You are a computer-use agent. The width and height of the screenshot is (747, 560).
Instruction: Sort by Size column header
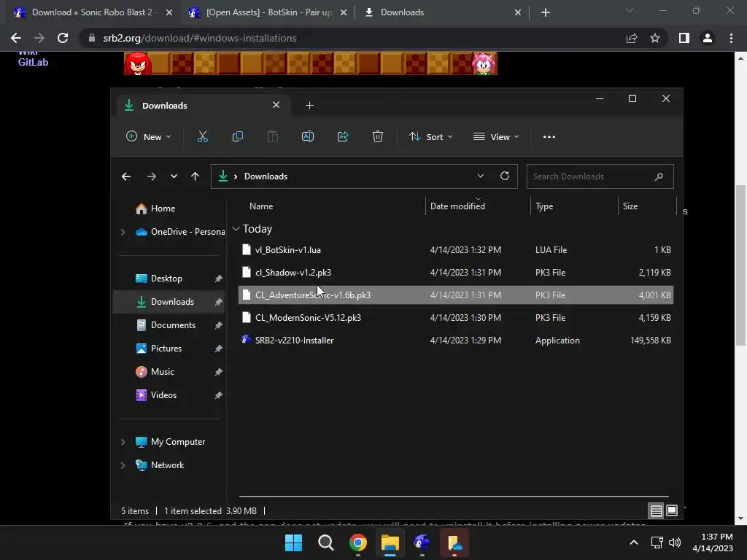[630, 206]
